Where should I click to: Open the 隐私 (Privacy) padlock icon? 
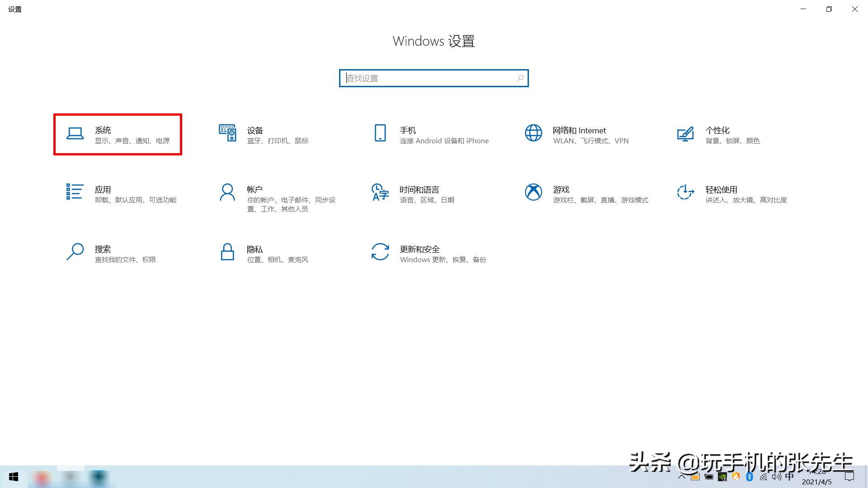coord(227,252)
